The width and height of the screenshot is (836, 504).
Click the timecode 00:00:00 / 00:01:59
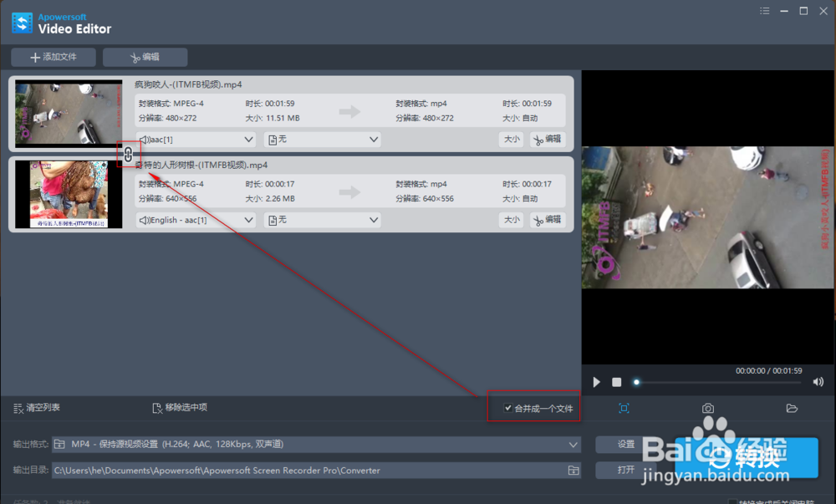pos(769,371)
